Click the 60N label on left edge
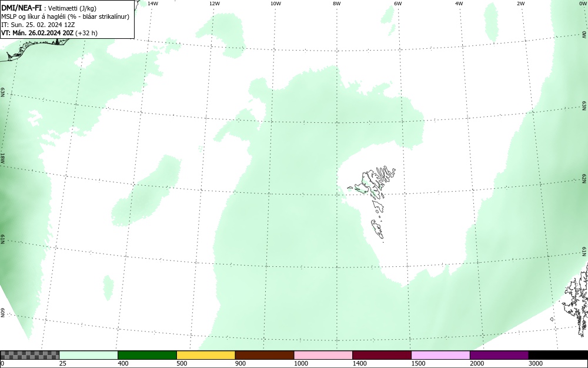The width and height of the screenshot is (588, 368). (x=2, y=313)
